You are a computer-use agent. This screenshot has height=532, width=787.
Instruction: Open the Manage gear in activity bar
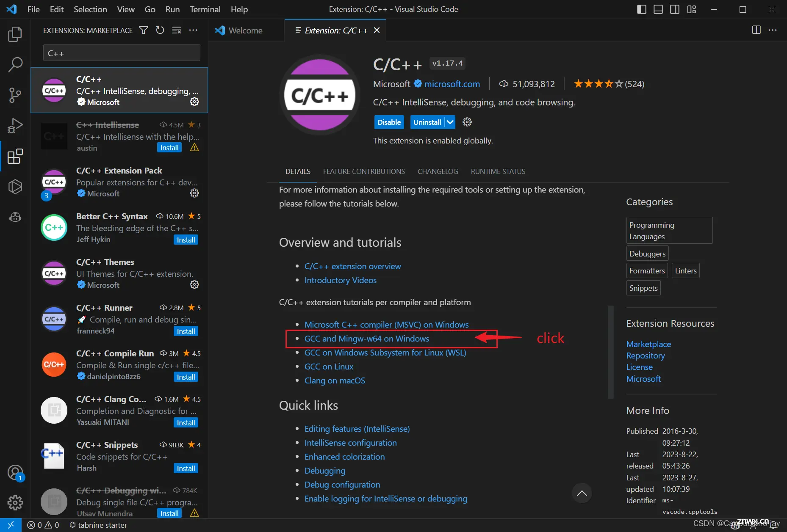pos(15,503)
